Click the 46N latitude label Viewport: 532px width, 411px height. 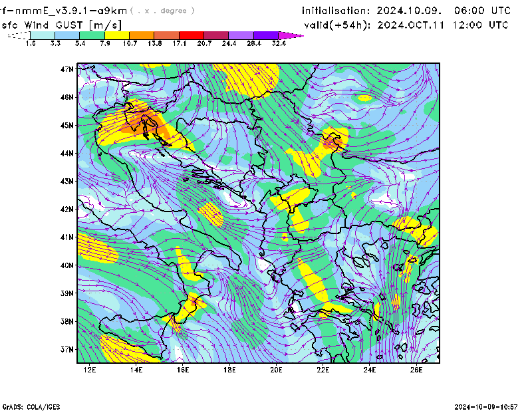click(67, 97)
